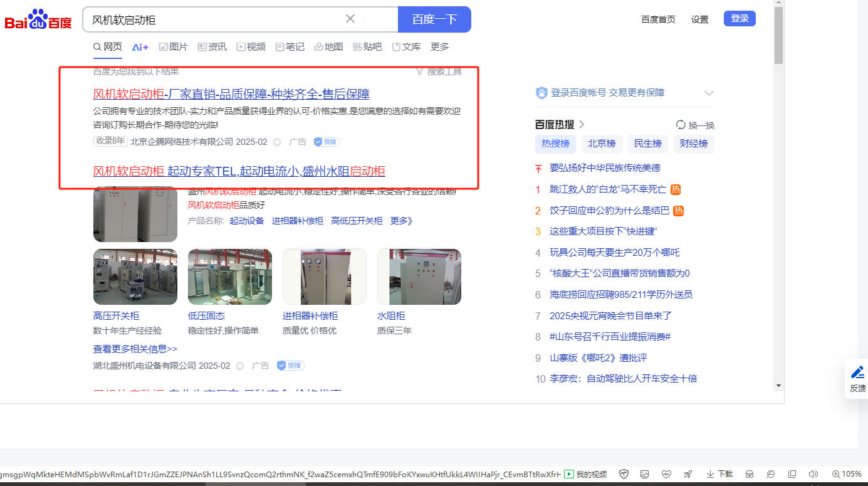Click the 高压开关柜 product thumbnail
This screenshot has width=868, height=486.
tap(135, 277)
